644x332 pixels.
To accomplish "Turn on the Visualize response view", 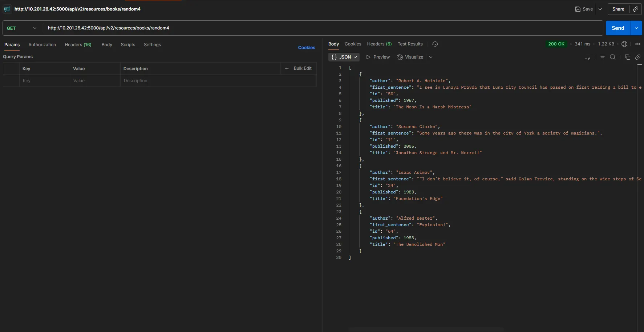I will [x=410, y=57].
